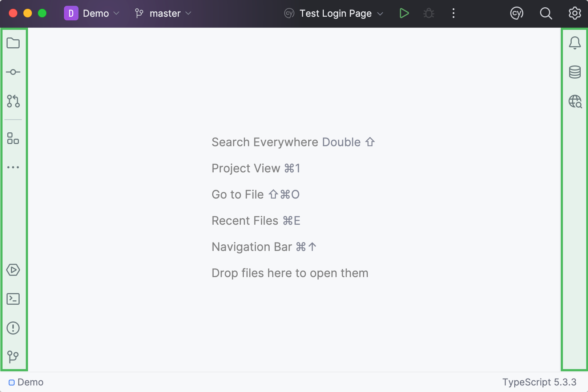
Task: Run the Test Login Page configuration
Action: point(404,13)
